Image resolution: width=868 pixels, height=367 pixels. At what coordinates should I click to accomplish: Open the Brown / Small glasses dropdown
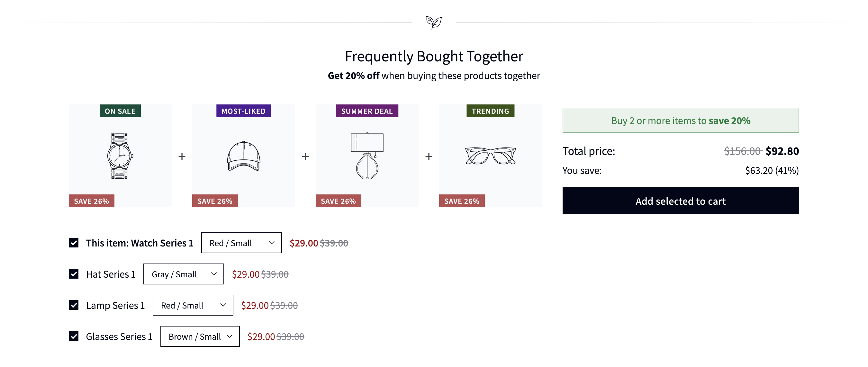[x=200, y=336]
